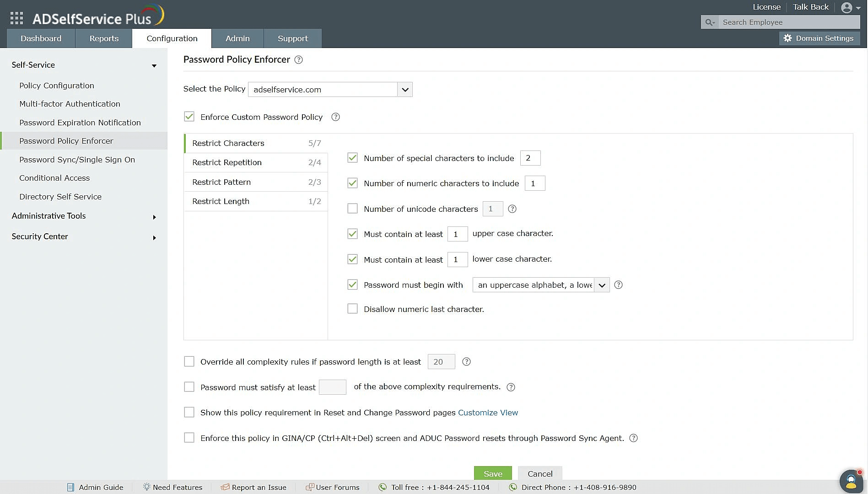Click the Save button
868x494 pixels.
pos(492,473)
